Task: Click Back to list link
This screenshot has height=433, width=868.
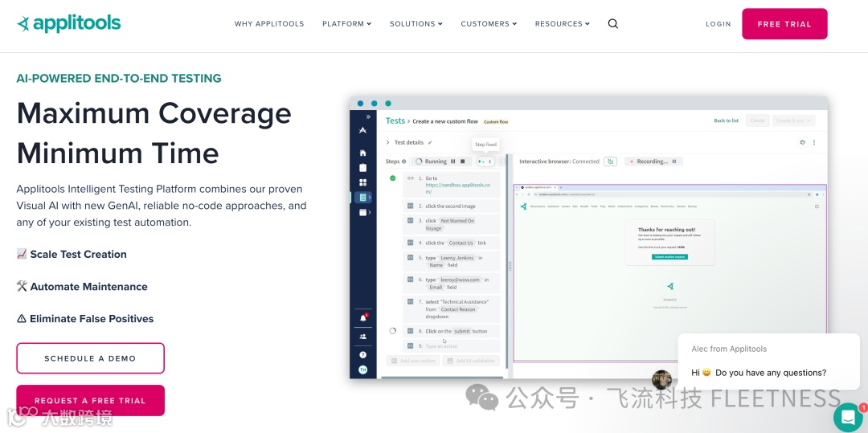Action: (x=726, y=121)
